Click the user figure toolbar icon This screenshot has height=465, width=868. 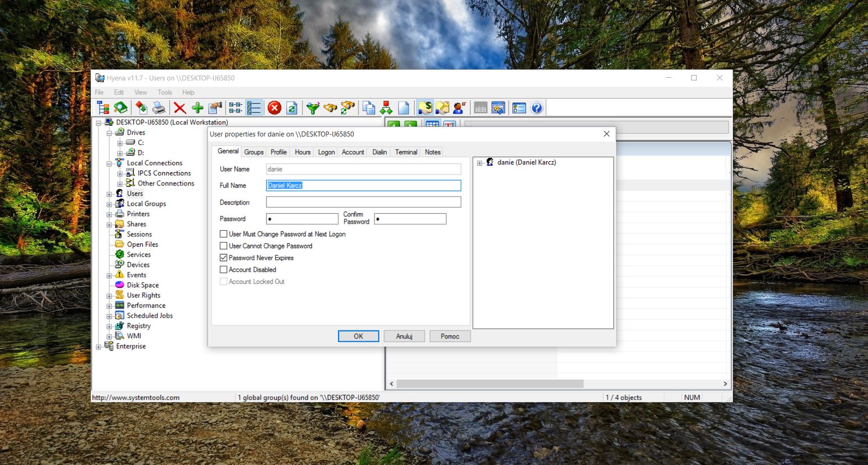pyautogui.click(x=460, y=107)
